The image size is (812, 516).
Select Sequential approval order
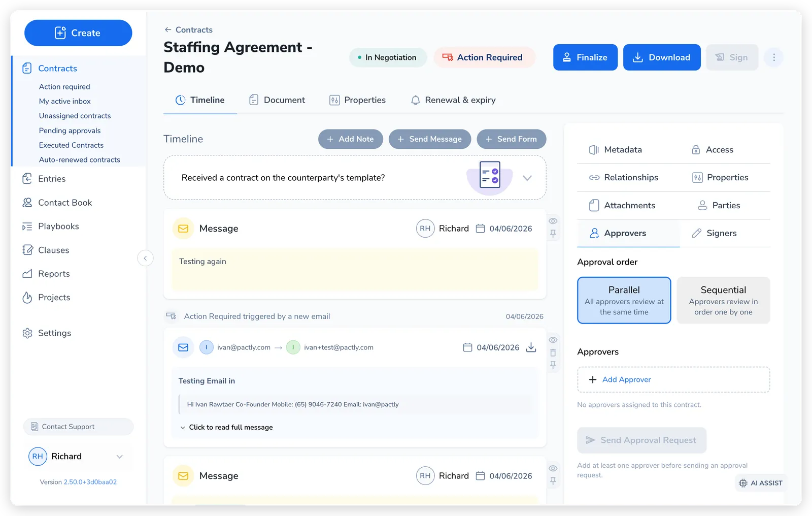723,301
